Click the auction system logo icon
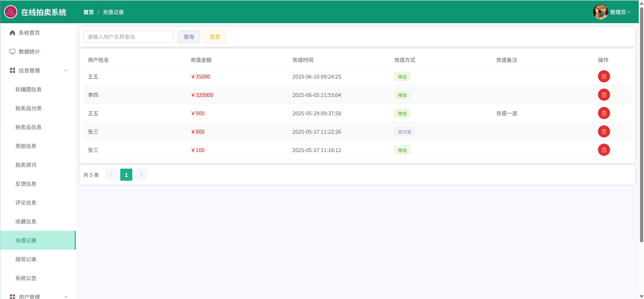The height and width of the screenshot is (299, 644). click(x=11, y=12)
